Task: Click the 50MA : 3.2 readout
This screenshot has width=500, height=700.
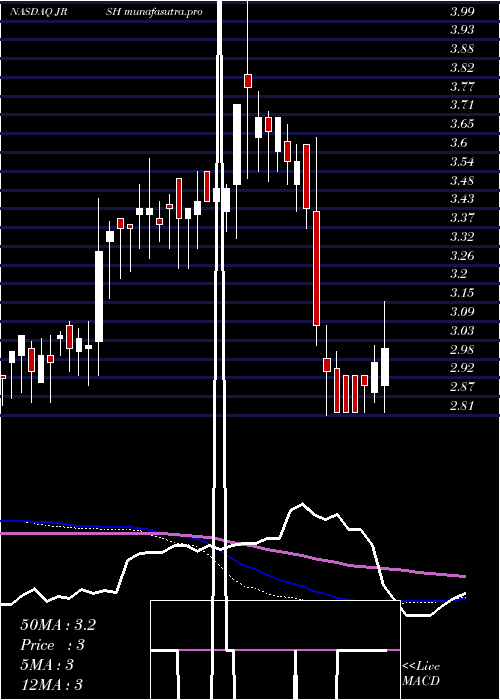Action: tap(58, 625)
